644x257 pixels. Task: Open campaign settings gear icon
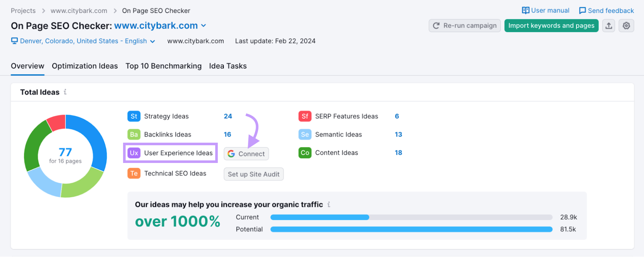point(626,26)
